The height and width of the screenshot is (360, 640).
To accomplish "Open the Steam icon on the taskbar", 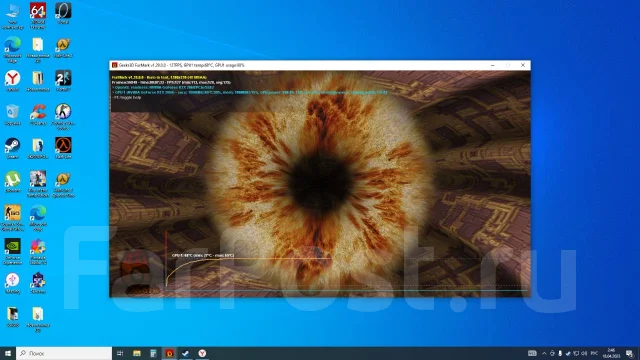I will point(186,353).
